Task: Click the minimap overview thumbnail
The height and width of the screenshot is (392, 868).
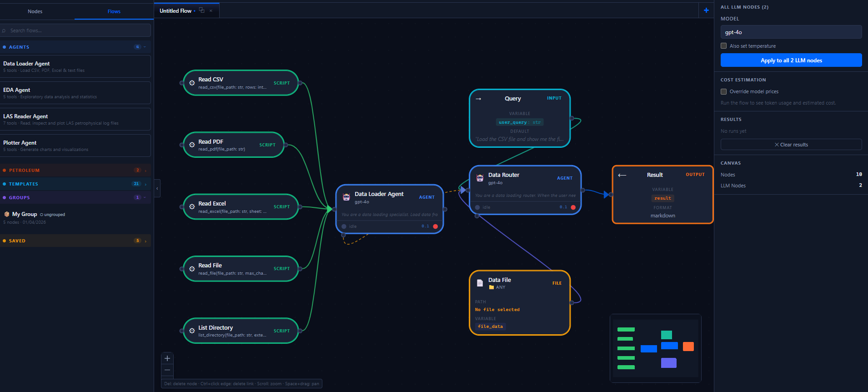Action: click(656, 348)
